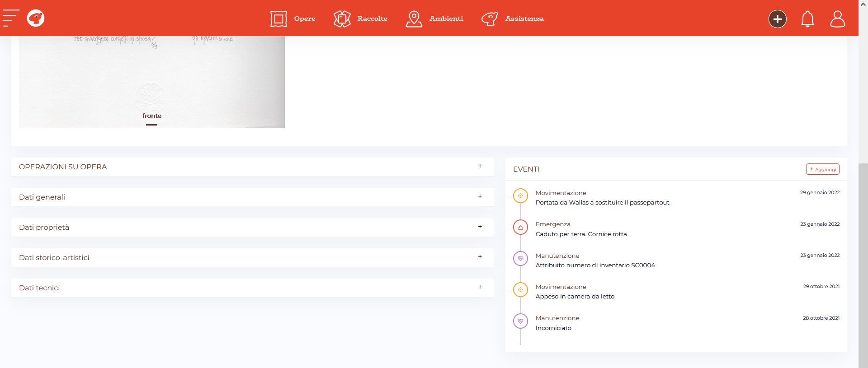
Task: Open 'Caduto per terra. Cornice rotta' event
Action: [581, 234]
